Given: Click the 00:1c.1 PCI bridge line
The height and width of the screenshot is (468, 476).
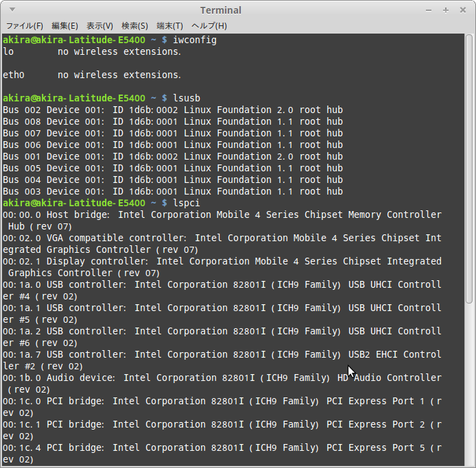Looking at the screenshot, I should click(x=222, y=425).
